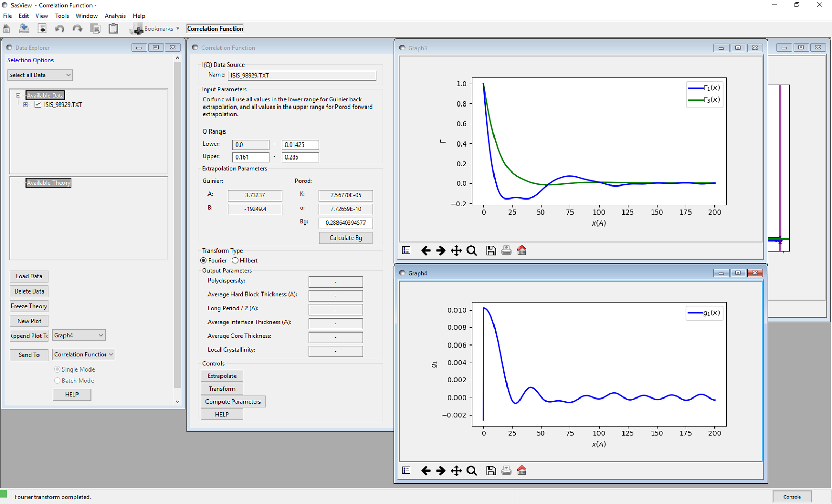
Task: Open the Select all Data dropdown
Action: tap(40, 75)
